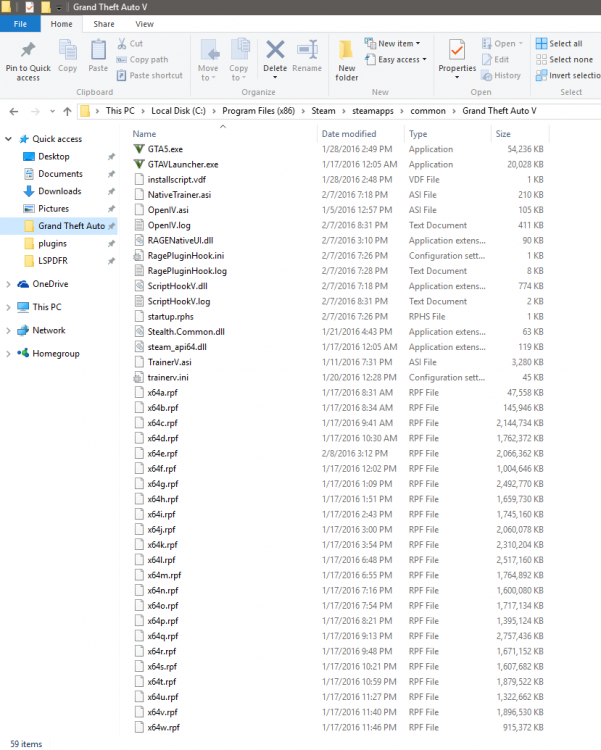Open the Open button dropdown arrow
601x750 pixels.
pyautogui.click(x=521, y=44)
